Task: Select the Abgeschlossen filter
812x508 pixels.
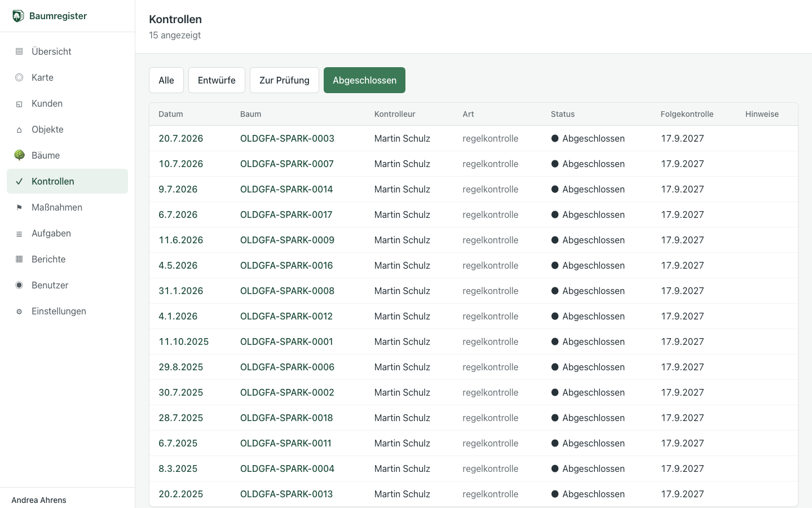Action: pos(364,80)
